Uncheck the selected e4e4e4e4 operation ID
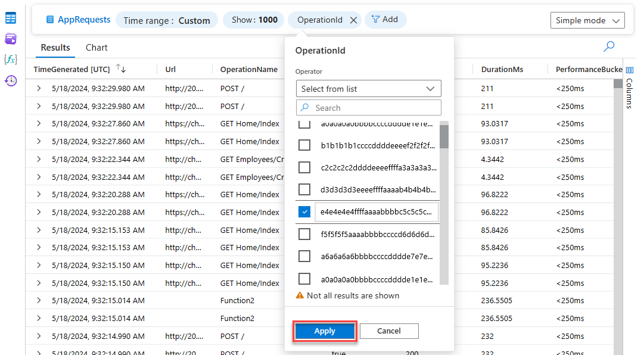The height and width of the screenshot is (355, 644). pos(304,211)
